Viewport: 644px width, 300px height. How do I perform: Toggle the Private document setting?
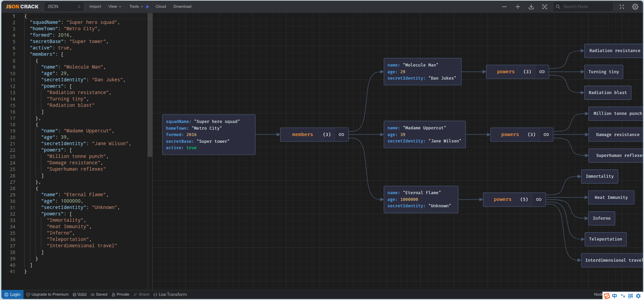(x=120, y=295)
